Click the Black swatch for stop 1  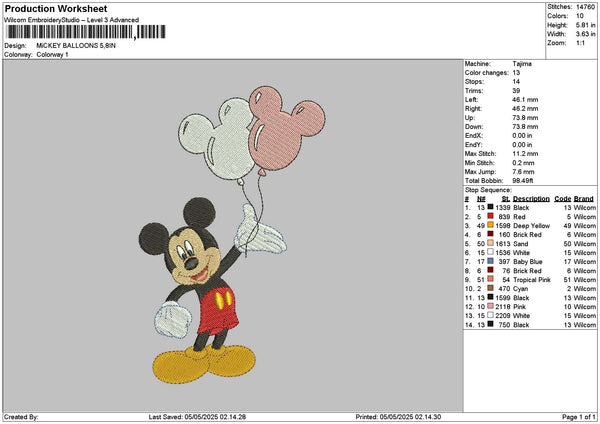[490, 207]
